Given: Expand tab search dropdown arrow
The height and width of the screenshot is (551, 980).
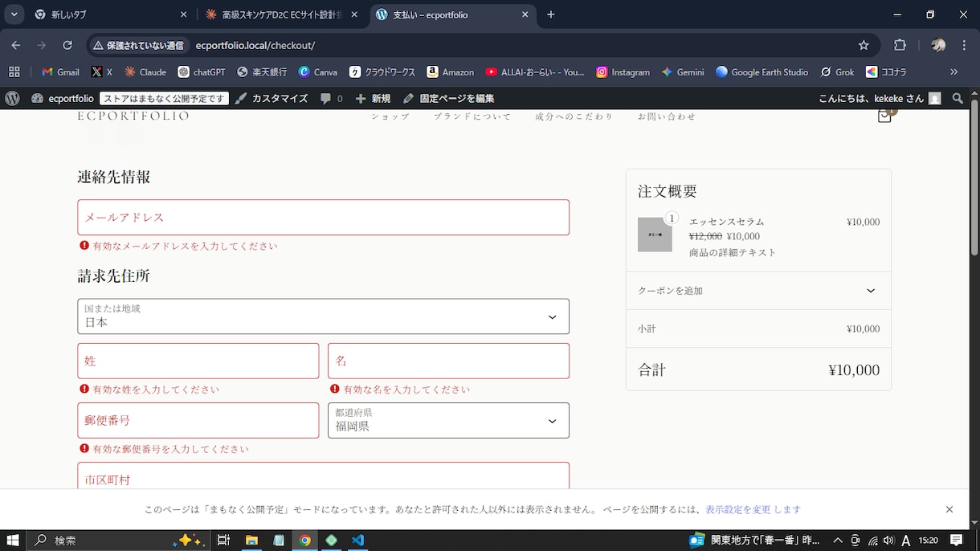Looking at the screenshot, I should pos(14,14).
